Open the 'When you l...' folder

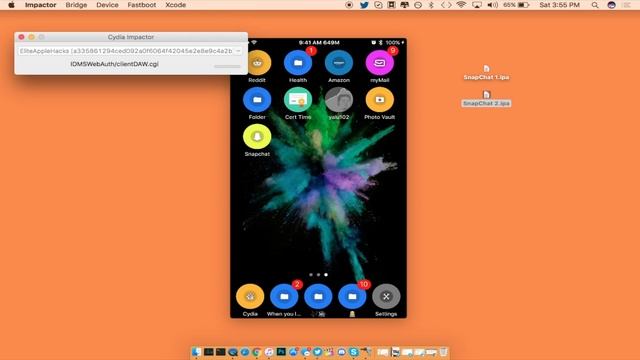point(284,297)
